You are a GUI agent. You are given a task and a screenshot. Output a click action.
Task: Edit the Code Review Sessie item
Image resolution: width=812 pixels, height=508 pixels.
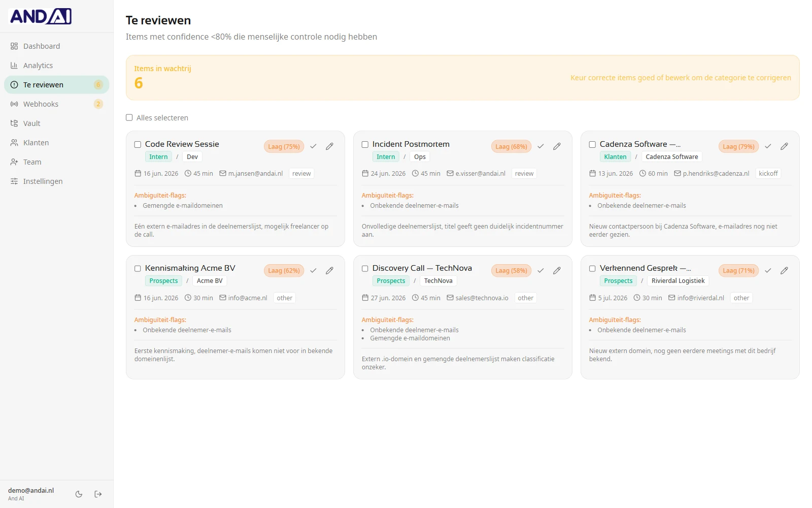[329, 146]
